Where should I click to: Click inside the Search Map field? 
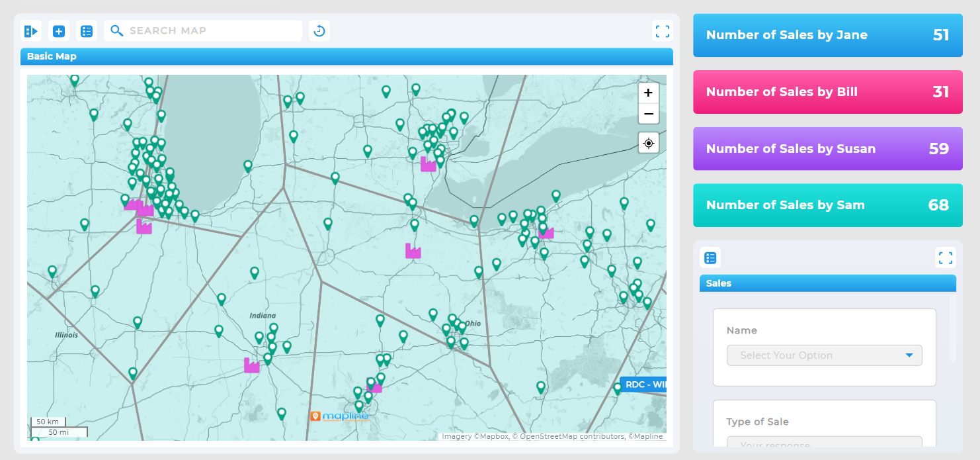[212, 30]
